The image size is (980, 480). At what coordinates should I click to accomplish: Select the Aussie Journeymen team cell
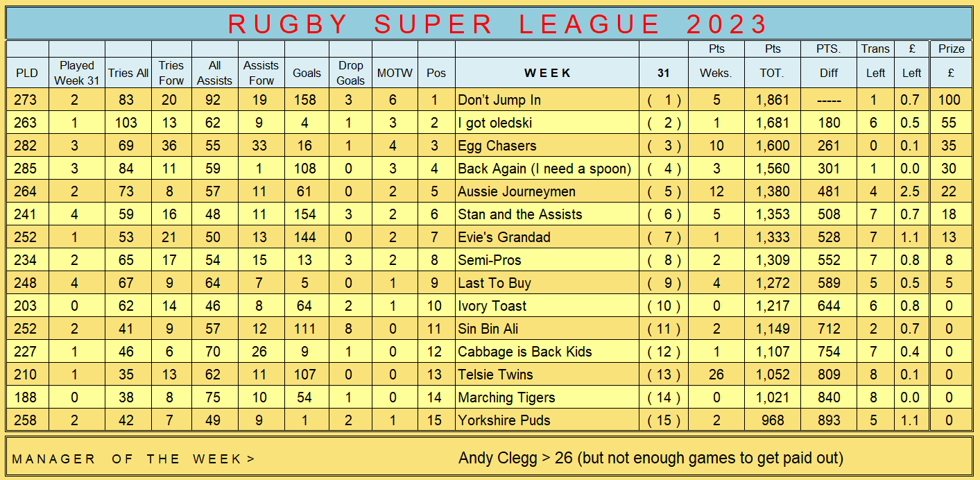tap(547, 191)
